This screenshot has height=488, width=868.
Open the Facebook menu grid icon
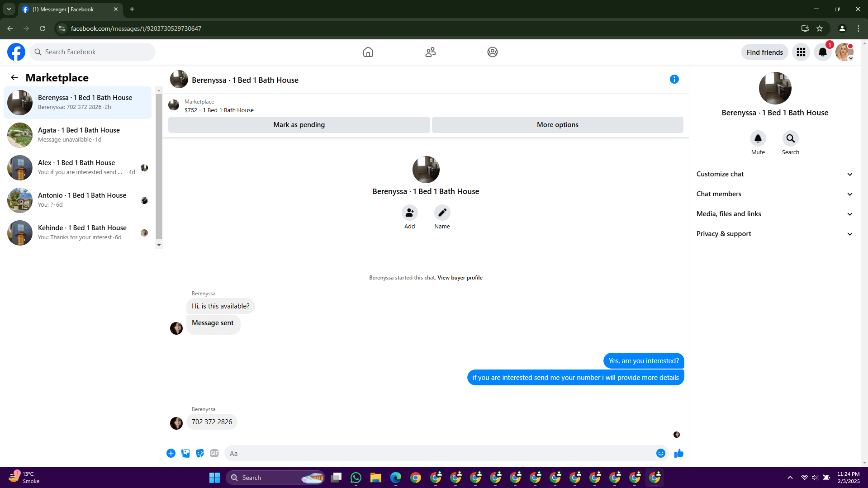point(801,52)
